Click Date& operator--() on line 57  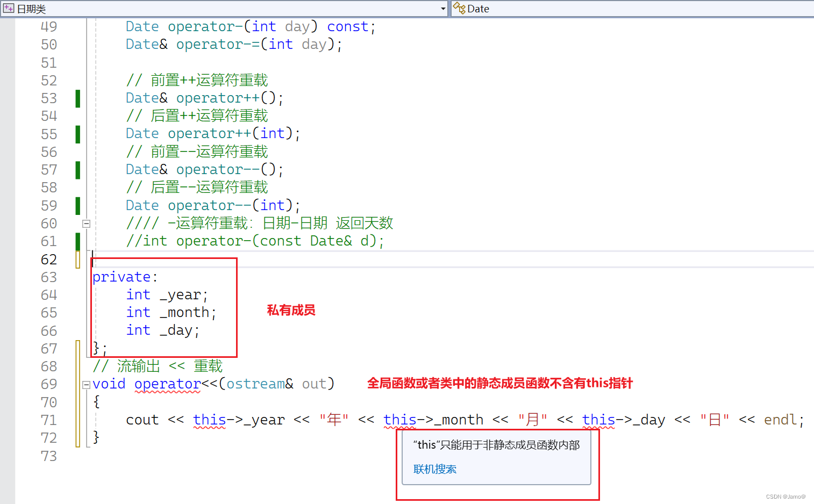click(x=204, y=170)
